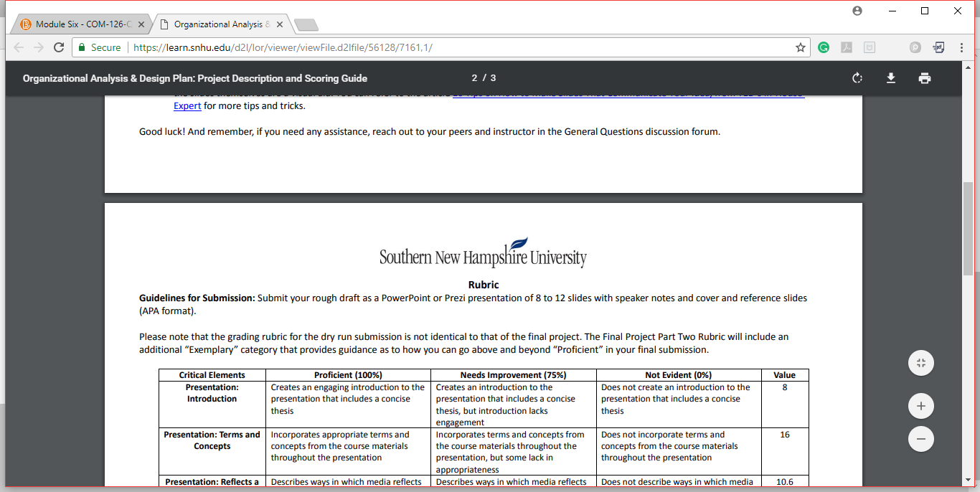Close the Module Six tab
The width and height of the screenshot is (980, 492).
[141, 24]
